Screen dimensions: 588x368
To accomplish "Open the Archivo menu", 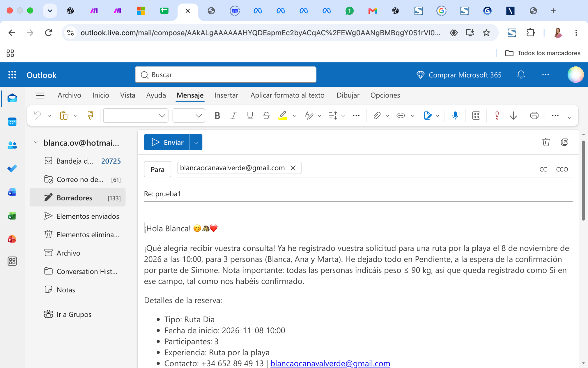I will point(69,95).
